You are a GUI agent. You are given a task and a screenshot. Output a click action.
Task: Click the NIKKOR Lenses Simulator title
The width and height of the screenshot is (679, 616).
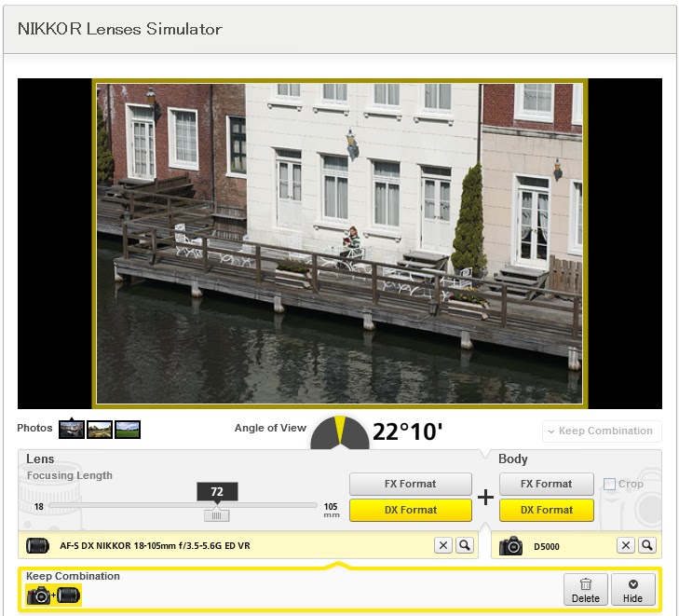120,29
